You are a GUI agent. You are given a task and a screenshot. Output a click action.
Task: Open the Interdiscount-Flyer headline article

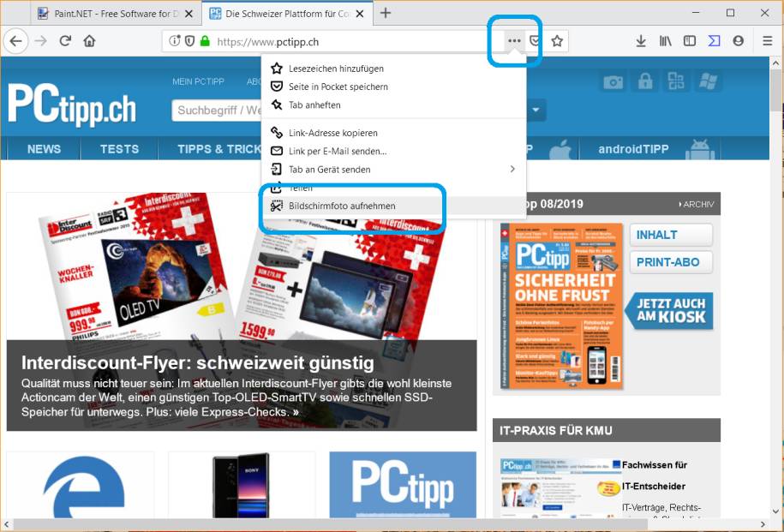[198, 362]
